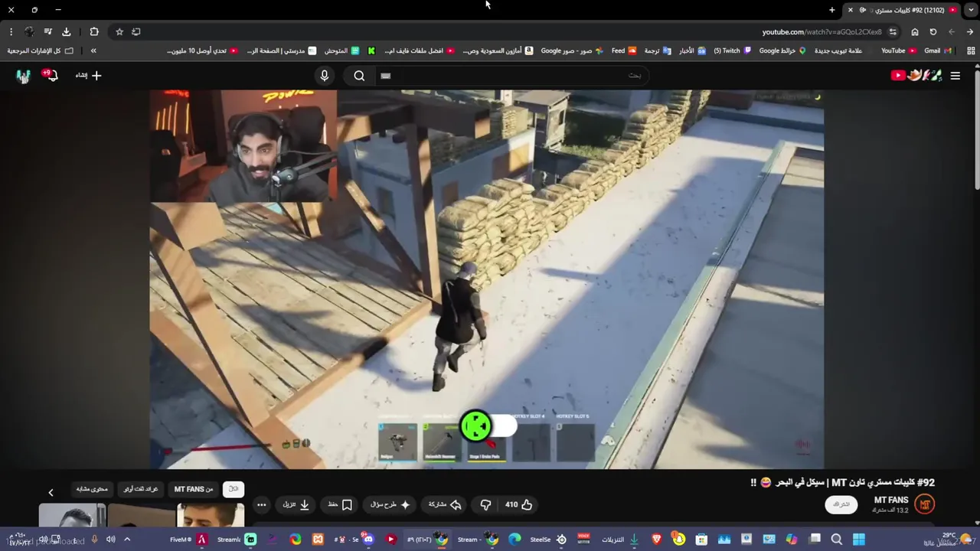Expand the bookmarks overflow chevron

point(93,51)
